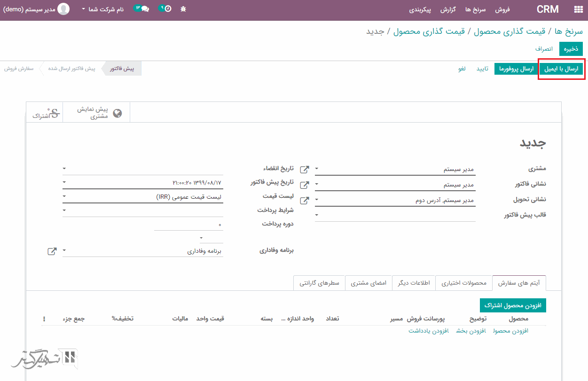Sort by تعداد column header
Viewport: 588px width, 381px height.
point(332,319)
